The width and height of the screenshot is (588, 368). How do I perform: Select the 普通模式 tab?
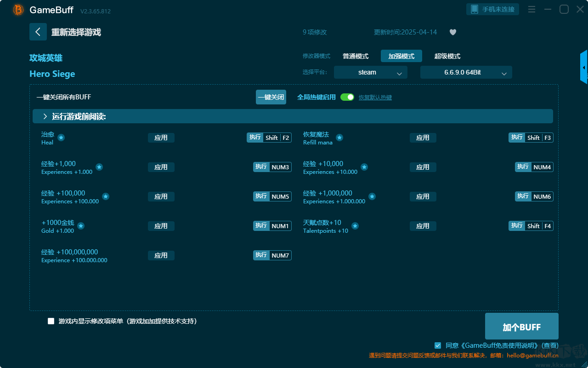[356, 56]
